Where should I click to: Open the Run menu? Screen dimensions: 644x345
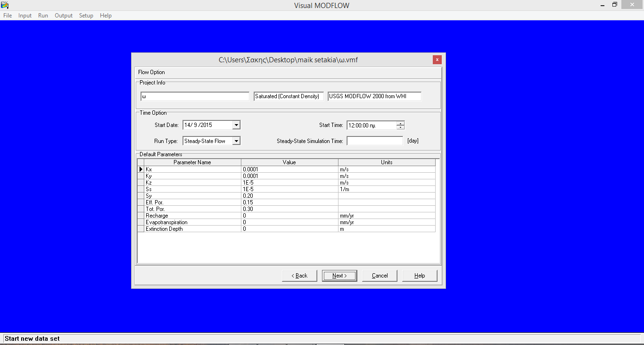(x=43, y=16)
